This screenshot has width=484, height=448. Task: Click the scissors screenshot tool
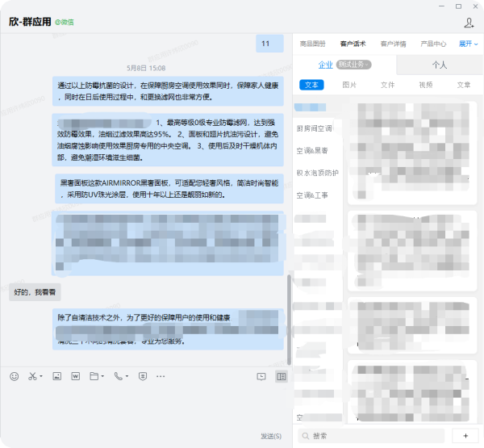click(x=32, y=376)
